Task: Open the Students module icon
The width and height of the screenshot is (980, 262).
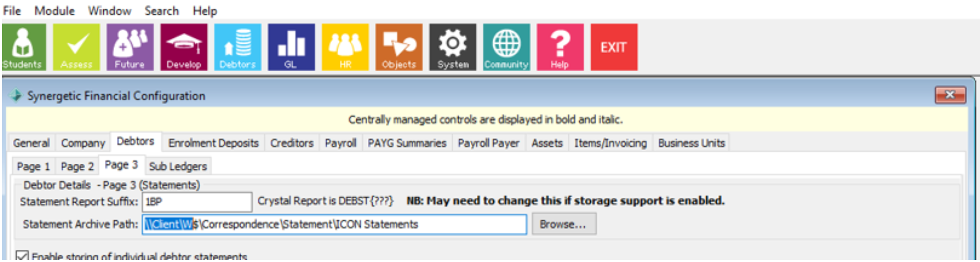Action: (24, 47)
